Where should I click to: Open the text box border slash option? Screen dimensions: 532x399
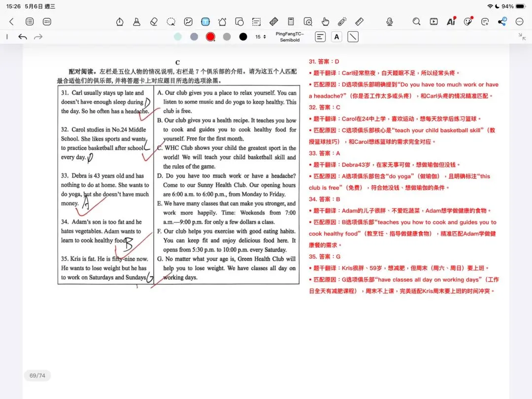[353, 36]
